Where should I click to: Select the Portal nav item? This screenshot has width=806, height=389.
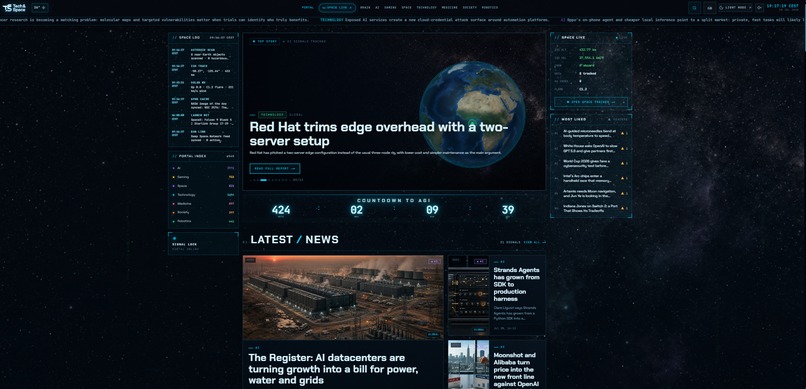[307, 8]
